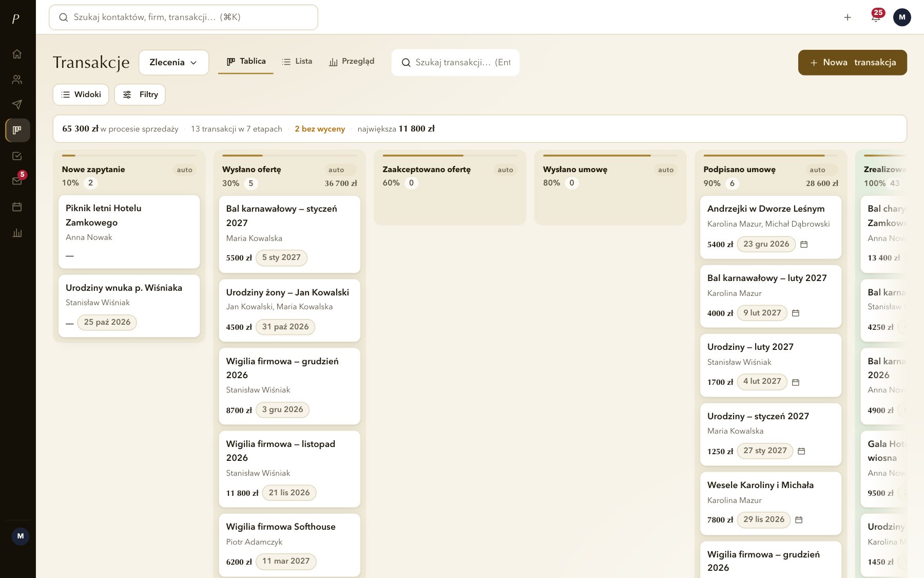Open the calendar icon in the sidebar

[x=17, y=207]
